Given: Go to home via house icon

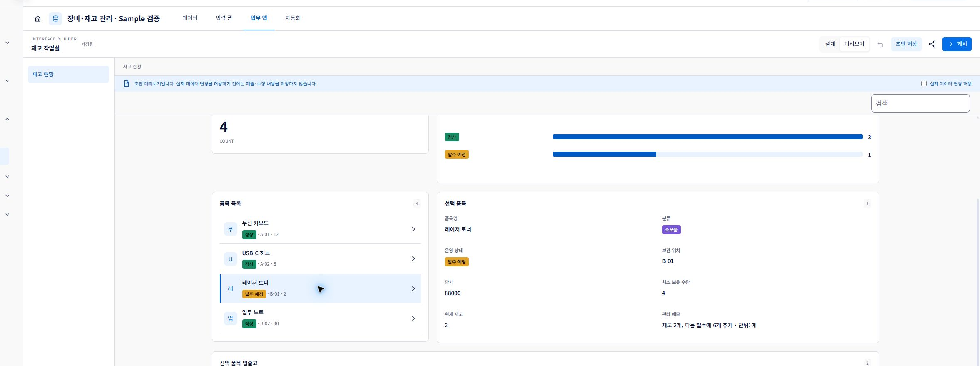Looking at the screenshot, I should [38, 18].
